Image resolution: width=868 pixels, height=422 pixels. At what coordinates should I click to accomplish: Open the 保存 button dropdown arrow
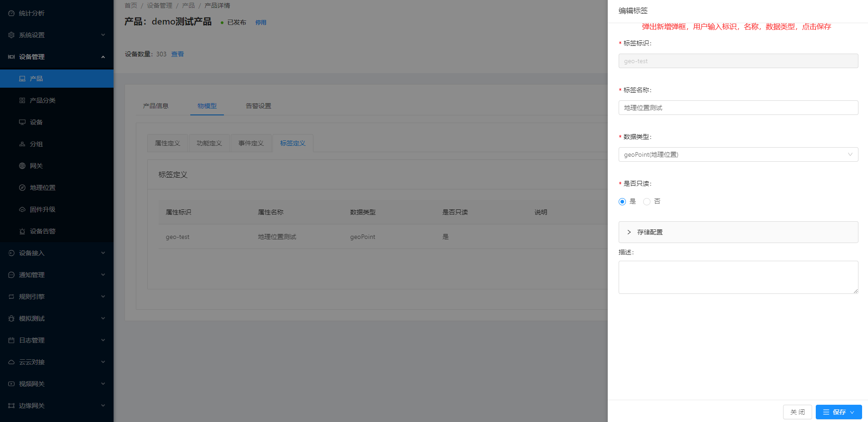pos(852,412)
